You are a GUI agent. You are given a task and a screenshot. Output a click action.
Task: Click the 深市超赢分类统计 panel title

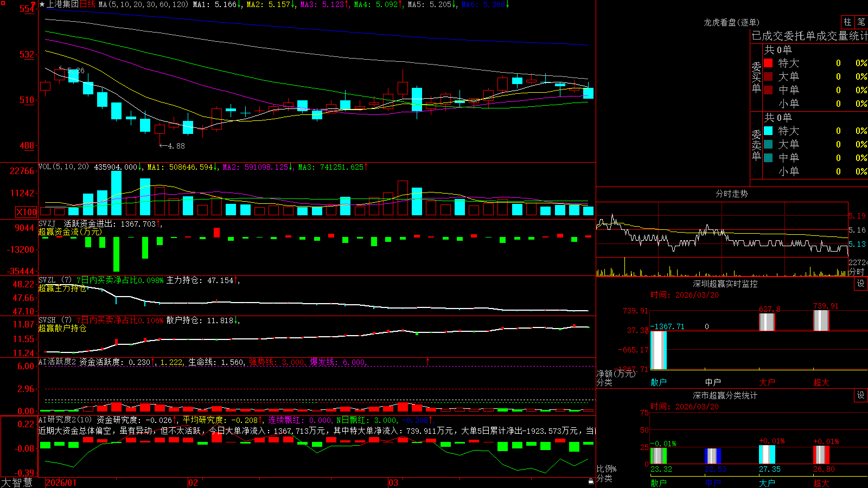coord(725,395)
